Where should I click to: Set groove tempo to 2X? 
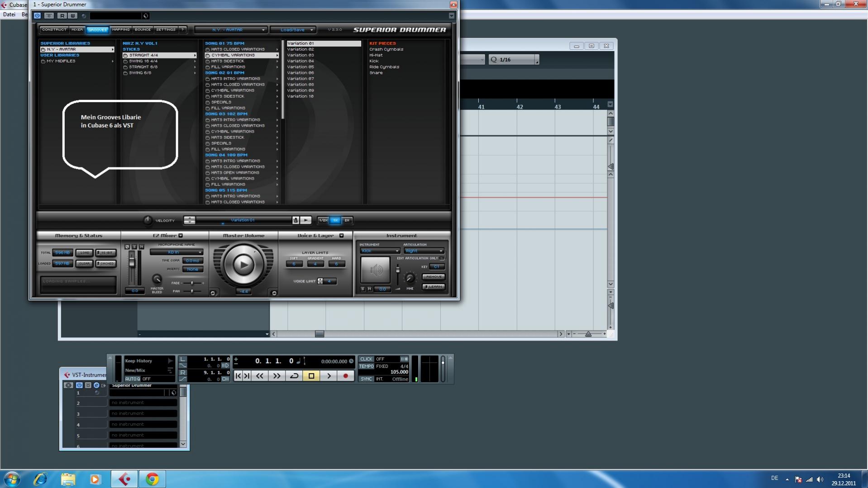[x=347, y=220]
